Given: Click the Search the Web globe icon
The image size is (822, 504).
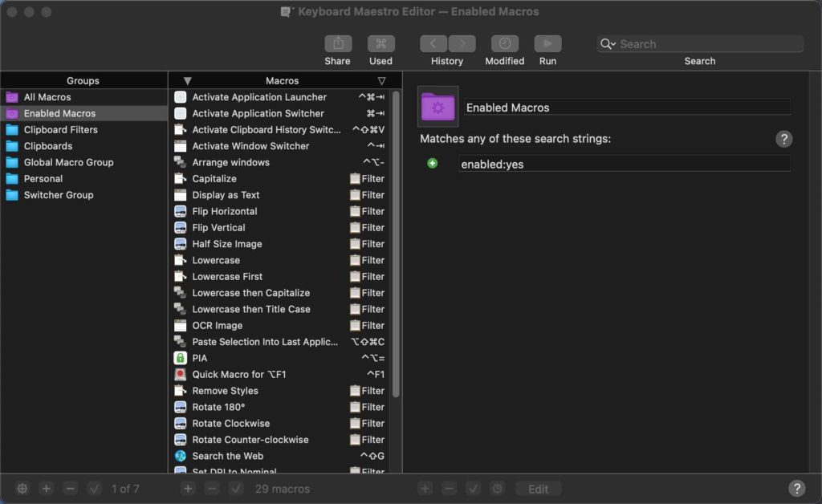Looking at the screenshot, I should [181, 456].
